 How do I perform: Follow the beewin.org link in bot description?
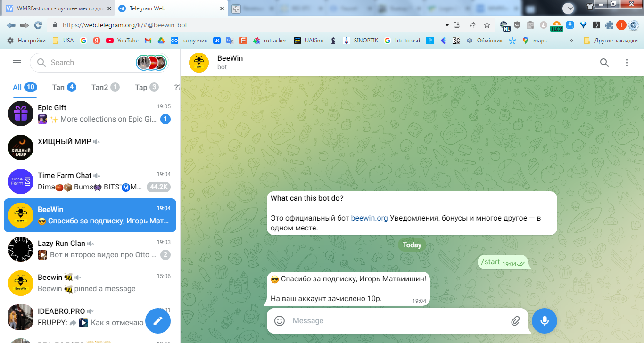[x=369, y=218]
